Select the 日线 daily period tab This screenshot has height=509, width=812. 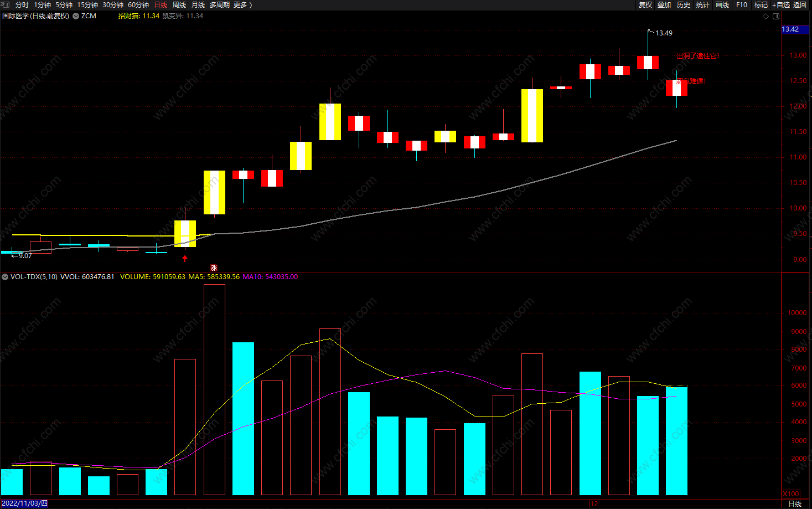tap(161, 5)
